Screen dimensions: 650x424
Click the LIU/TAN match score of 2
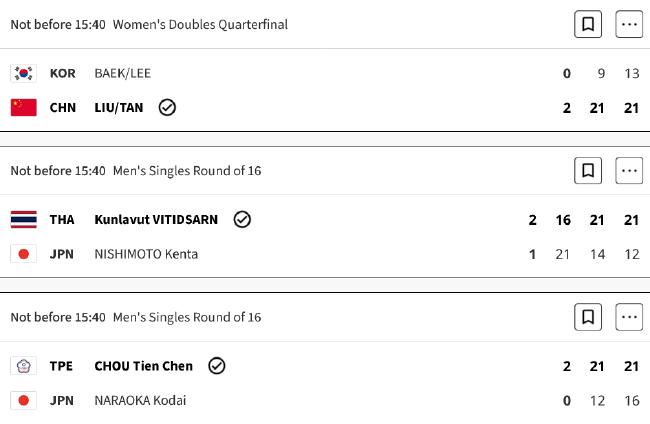coord(567,108)
